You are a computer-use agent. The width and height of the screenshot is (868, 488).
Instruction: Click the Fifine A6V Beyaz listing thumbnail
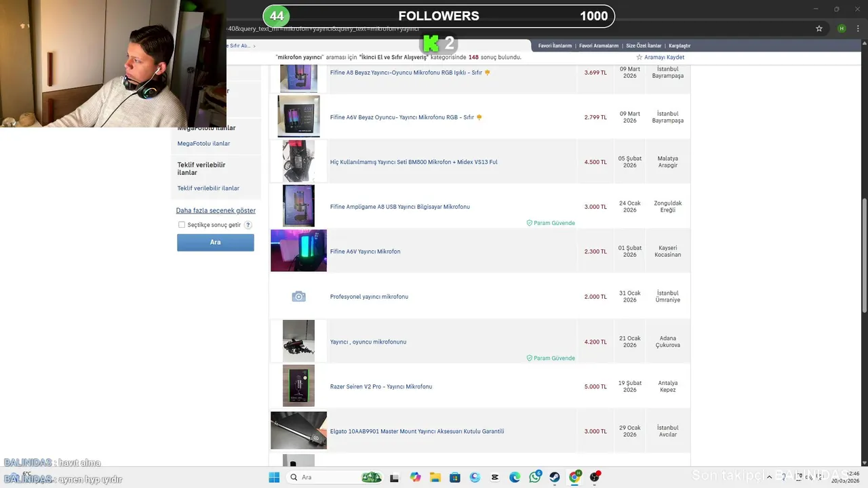click(298, 117)
